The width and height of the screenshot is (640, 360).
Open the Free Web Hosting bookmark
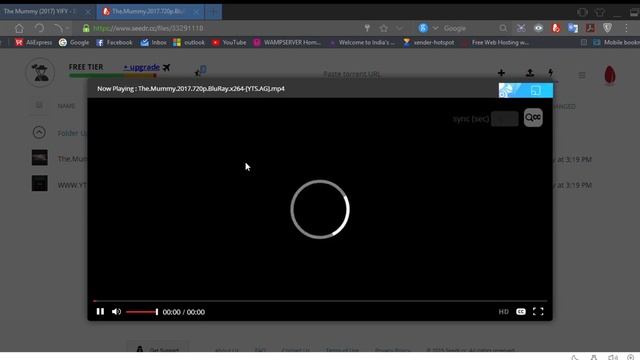(x=496, y=42)
